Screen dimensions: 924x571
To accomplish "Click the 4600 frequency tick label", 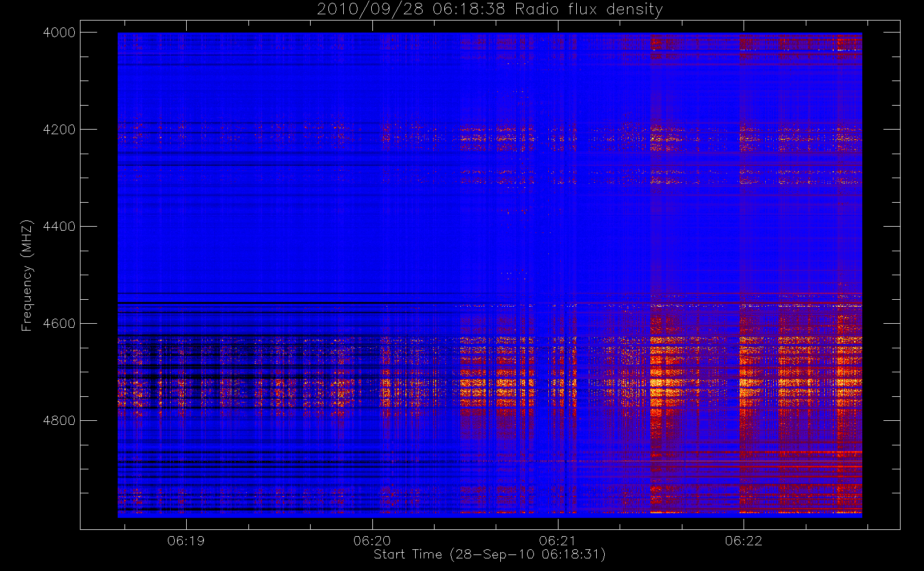I will (59, 324).
